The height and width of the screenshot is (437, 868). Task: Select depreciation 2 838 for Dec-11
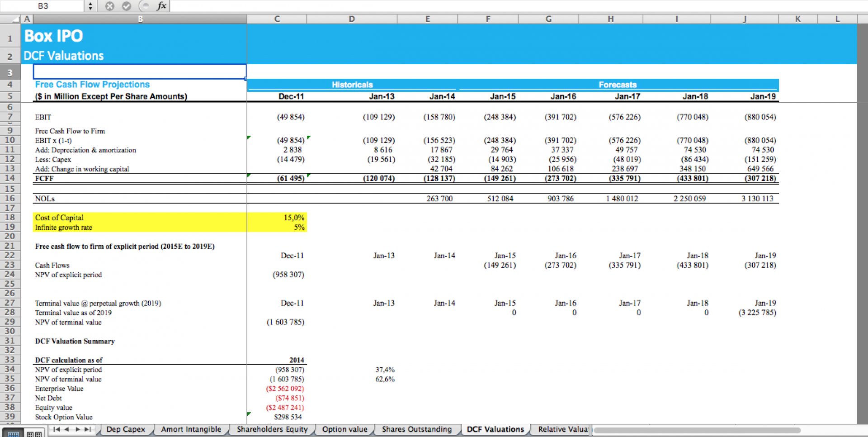click(x=292, y=150)
